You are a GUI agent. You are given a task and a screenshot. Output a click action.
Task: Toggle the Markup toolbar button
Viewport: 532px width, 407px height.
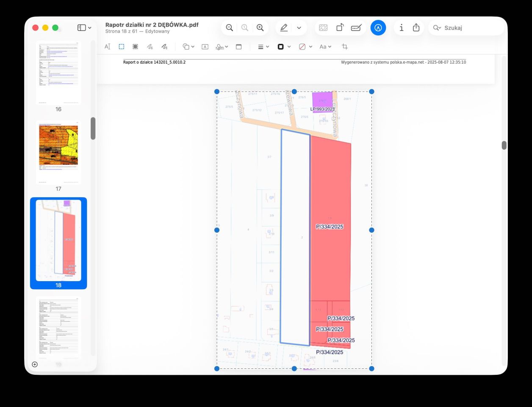point(378,28)
